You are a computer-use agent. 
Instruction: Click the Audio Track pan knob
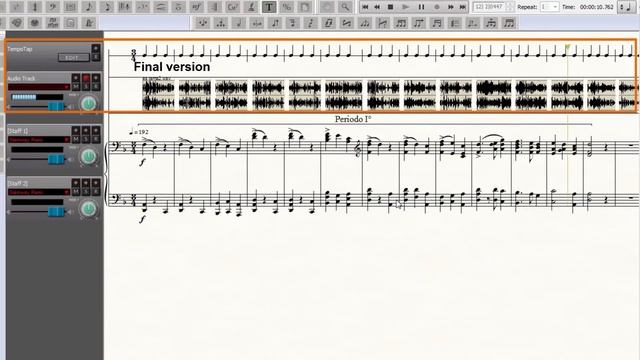coord(88,104)
